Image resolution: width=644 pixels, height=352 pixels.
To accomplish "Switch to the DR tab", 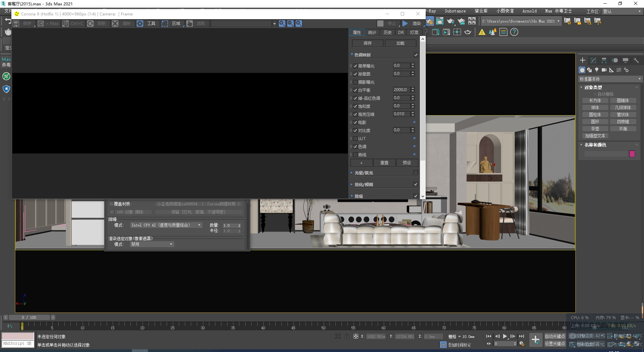I will pyautogui.click(x=401, y=32).
